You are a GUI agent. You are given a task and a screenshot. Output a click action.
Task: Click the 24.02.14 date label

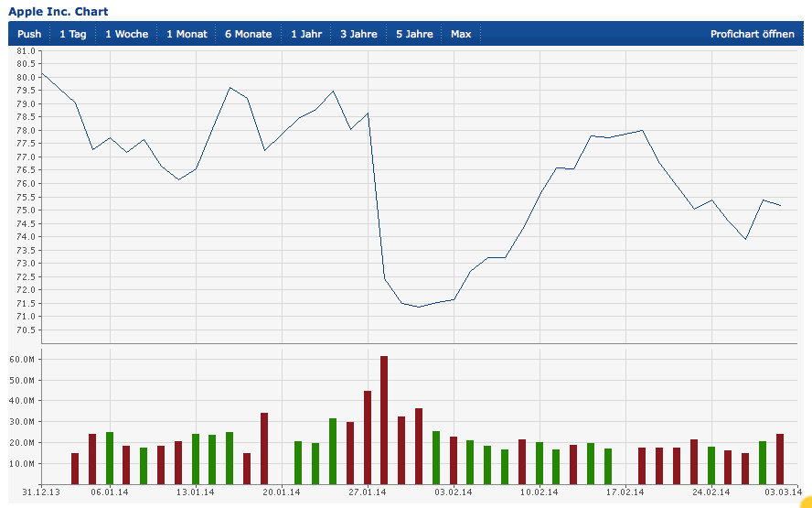[x=711, y=492]
